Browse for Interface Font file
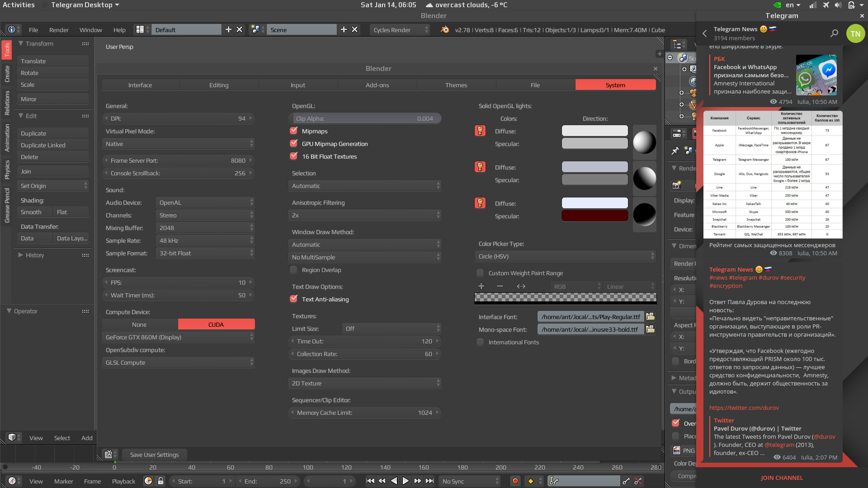Viewport: 868px width, 488px height. [x=650, y=317]
